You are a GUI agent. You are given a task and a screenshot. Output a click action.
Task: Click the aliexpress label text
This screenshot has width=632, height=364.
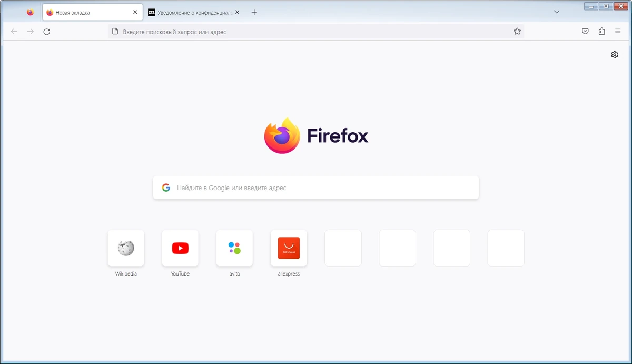pos(289,274)
